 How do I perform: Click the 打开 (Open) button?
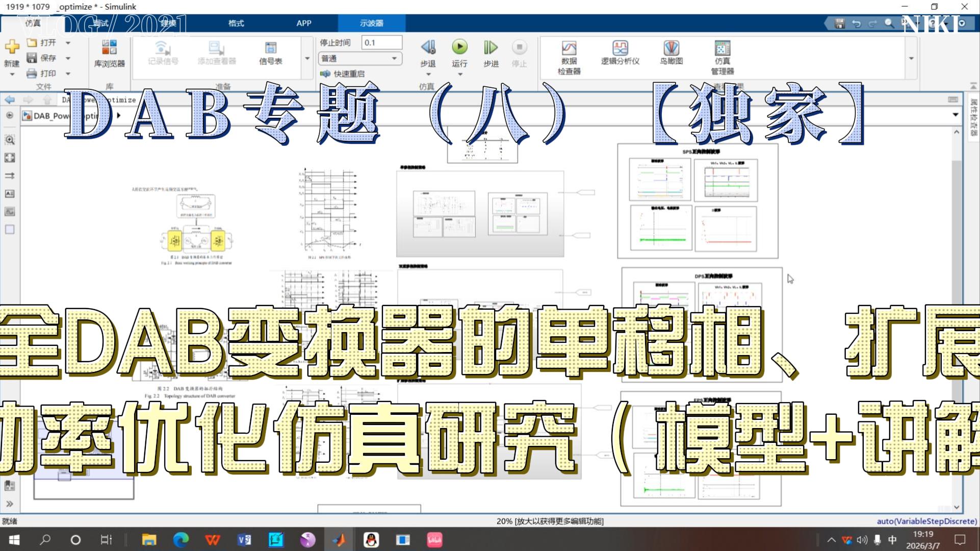(42, 42)
